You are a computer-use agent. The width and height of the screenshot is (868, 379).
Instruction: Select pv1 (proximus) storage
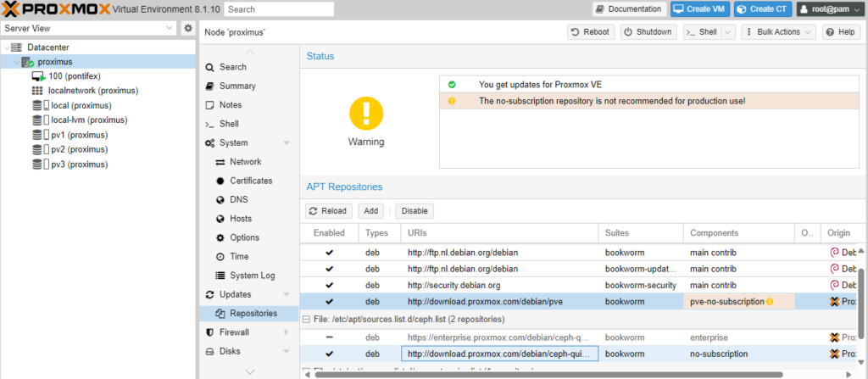pyautogui.click(x=79, y=135)
